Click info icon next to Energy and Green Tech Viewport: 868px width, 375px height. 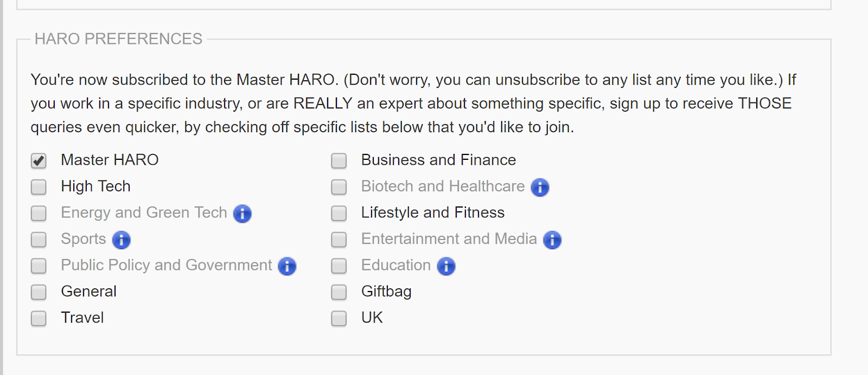242,214
